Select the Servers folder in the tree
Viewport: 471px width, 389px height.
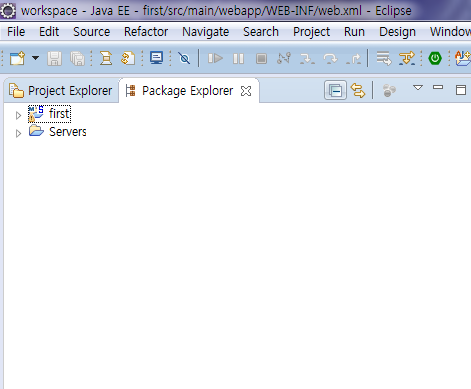[68, 132]
